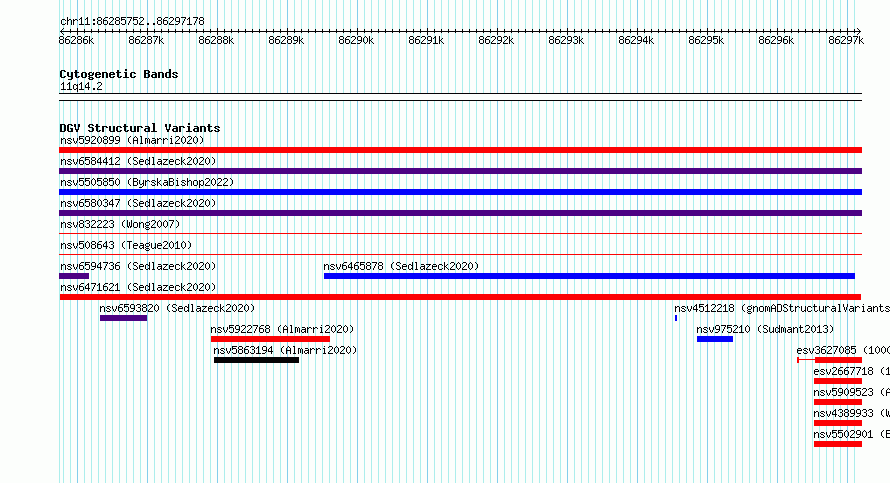Click the purple nsv6584412 variant bar
Image resolution: width=890 pixels, height=483 pixels.
tap(460, 171)
